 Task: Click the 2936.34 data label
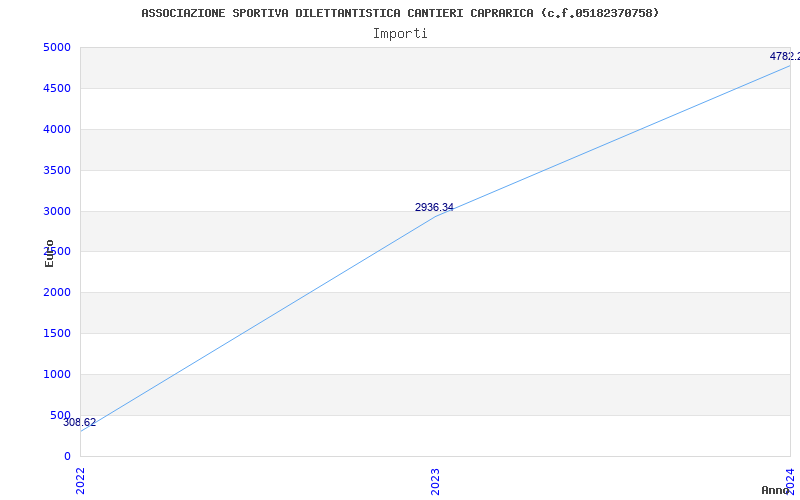click(x=434, y=207)
